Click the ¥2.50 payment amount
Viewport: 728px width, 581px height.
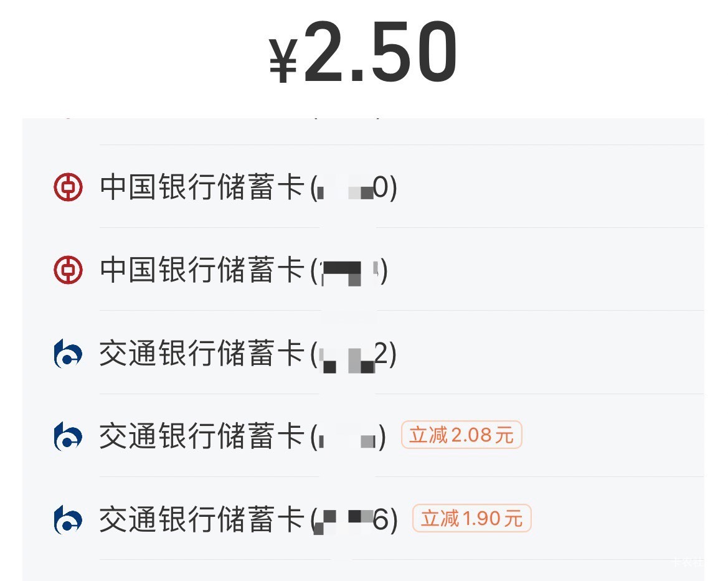pyautogui.click(x=380, y=53)
